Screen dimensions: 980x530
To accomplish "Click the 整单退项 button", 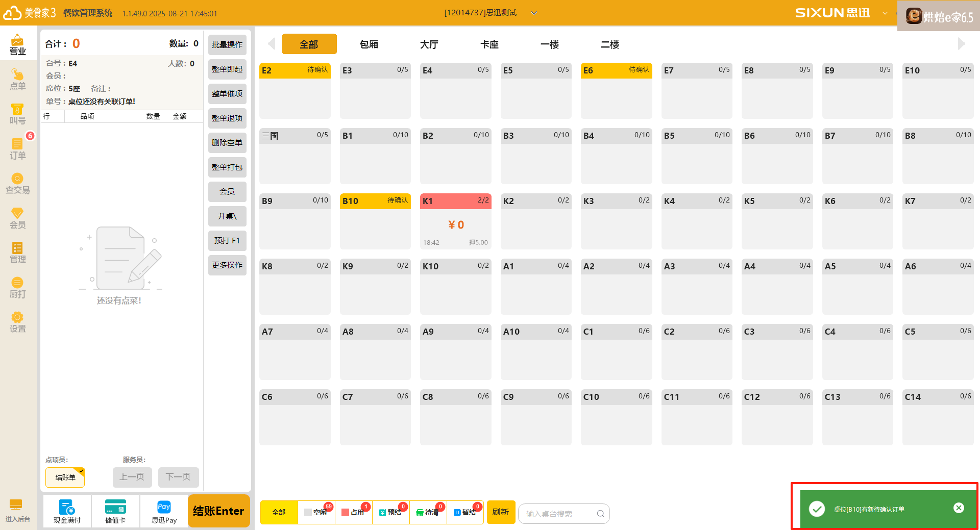I will [x=227, y=118].
